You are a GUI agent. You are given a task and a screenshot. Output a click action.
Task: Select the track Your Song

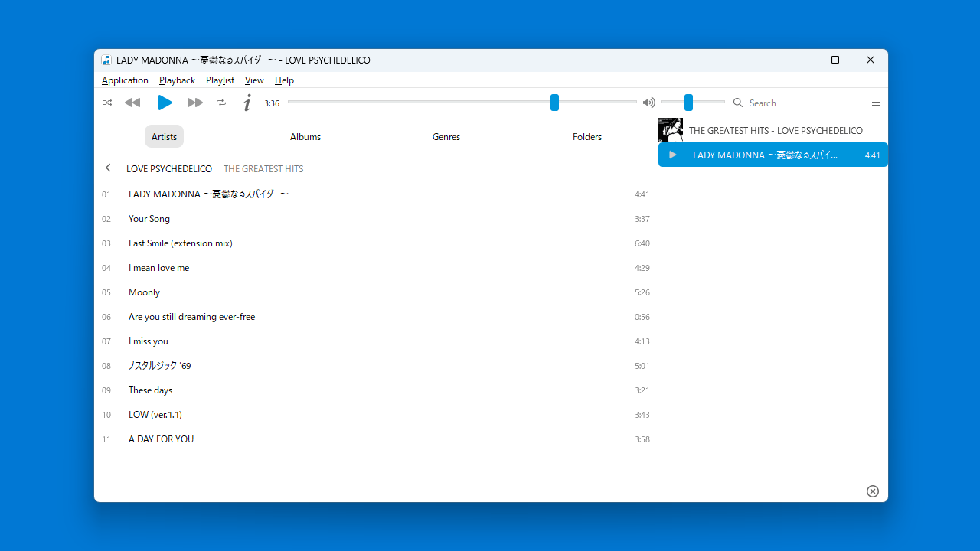376,219
